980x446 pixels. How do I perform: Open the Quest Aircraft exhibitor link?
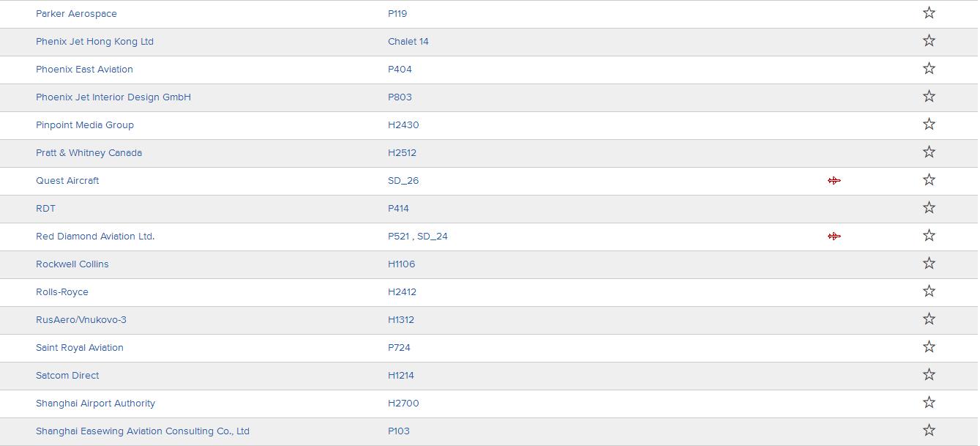[x=67, y=180]
